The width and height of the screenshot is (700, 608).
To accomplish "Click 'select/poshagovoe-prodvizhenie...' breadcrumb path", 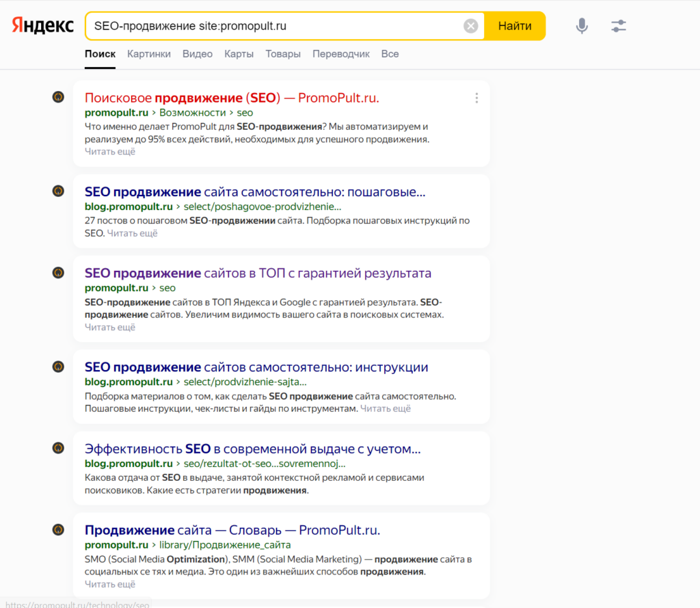I will (262, 207).
